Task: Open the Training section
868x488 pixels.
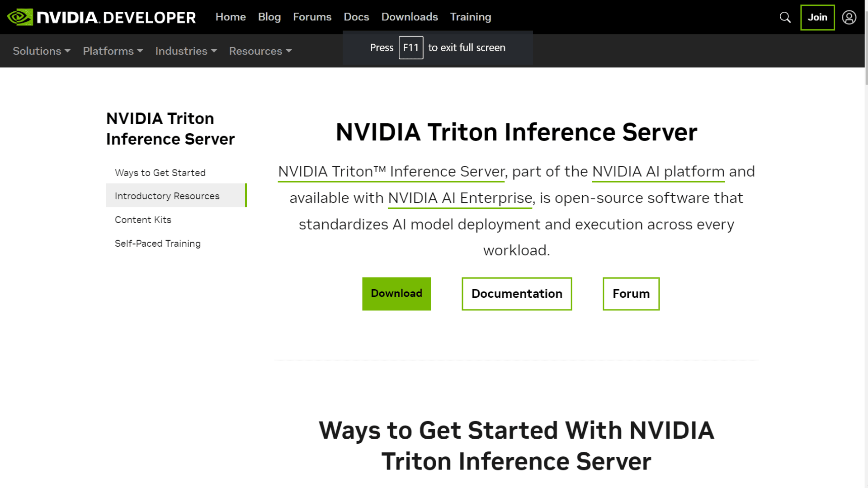Action: pos(470,17)
